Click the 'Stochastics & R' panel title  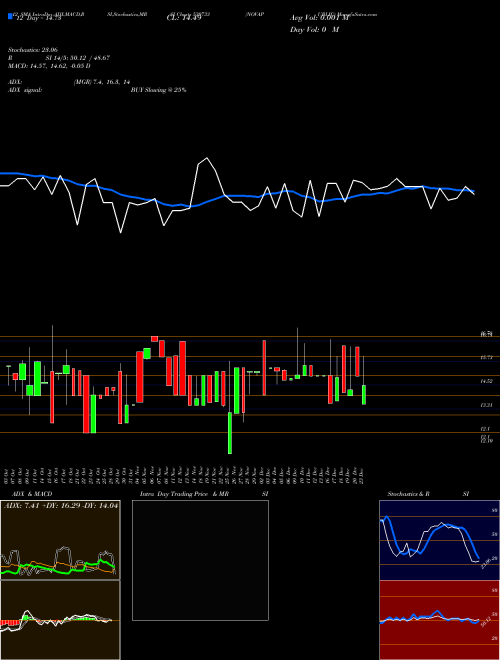[x=408, y=494]
